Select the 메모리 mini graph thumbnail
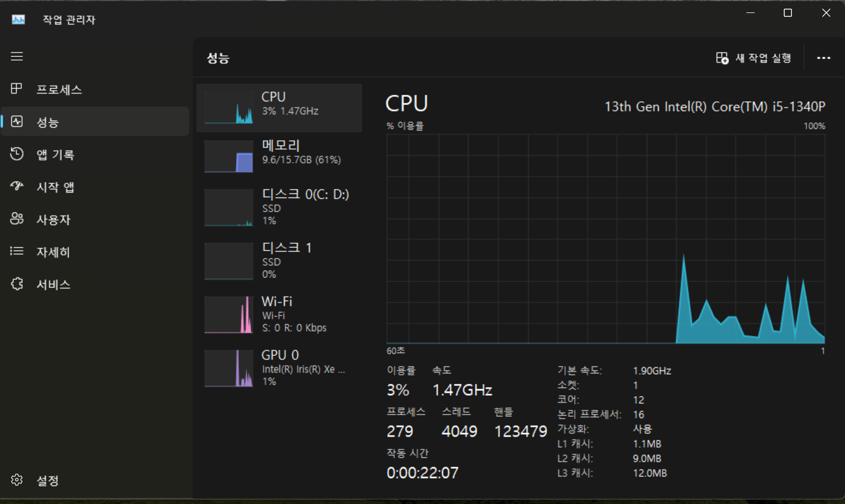The width and height of the screenshot is (845, 504). click(x=229, y=156)
